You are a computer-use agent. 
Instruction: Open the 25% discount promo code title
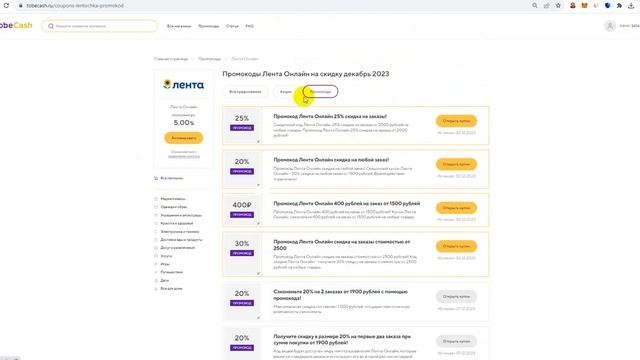(330, 116)
